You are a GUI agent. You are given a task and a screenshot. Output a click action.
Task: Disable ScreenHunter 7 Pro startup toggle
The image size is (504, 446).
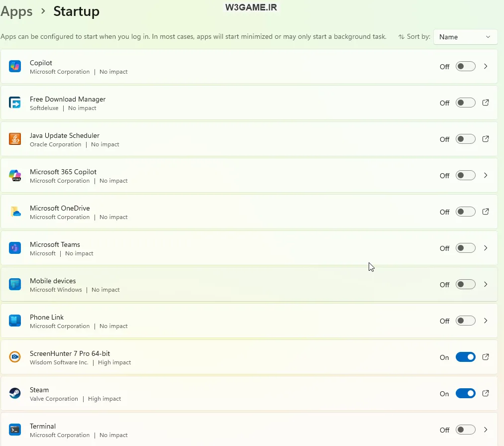coord(465,357)
